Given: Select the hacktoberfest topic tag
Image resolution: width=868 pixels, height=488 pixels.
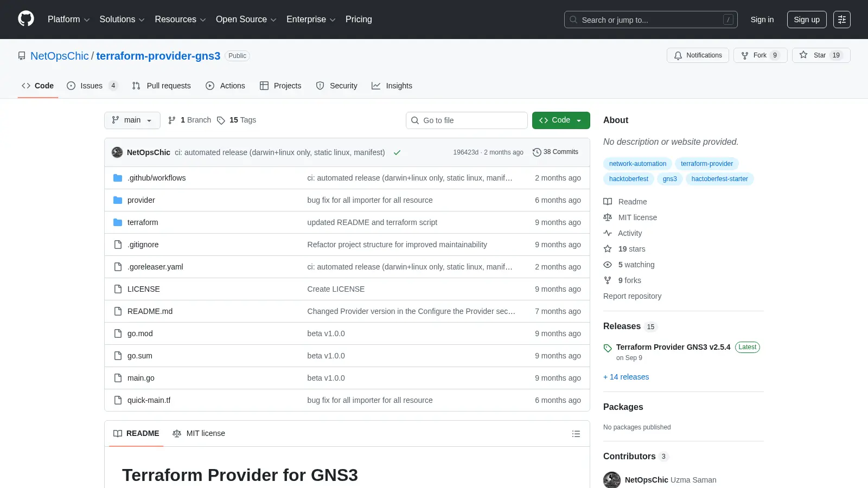Looking at the screenshot, I should coord(629,179).
